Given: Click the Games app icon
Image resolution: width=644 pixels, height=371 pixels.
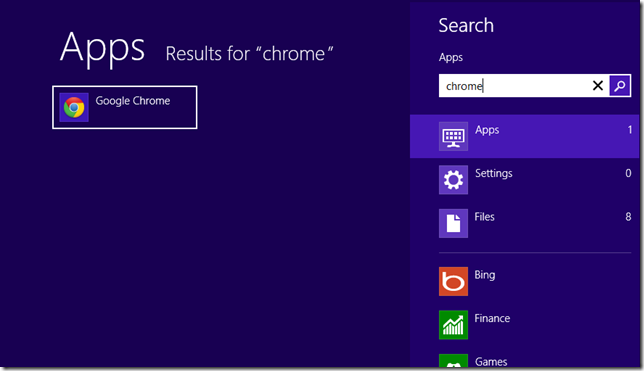Looking at the screenshot, I should 453,360.
